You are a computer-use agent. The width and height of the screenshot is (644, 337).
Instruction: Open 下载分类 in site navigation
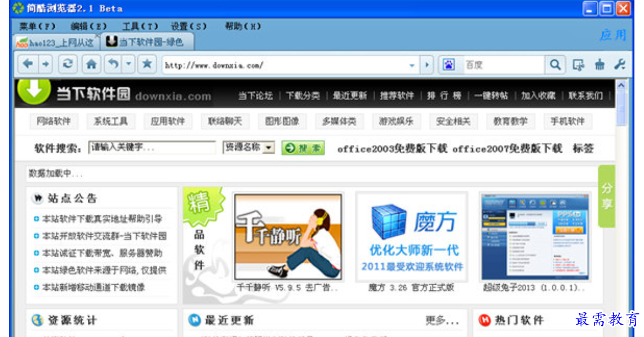(x=303, y=96)
